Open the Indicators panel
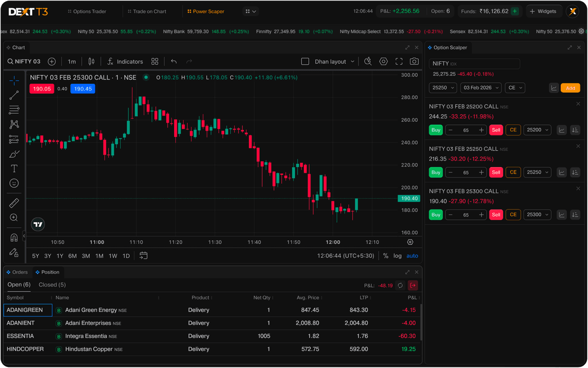This screenshot has width=588, height=368. (x=125, y=62)
